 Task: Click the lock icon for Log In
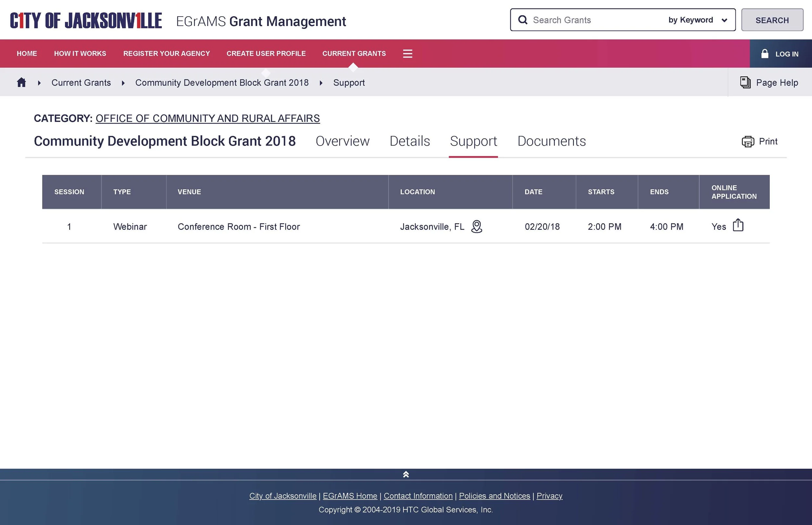(x=765, y=54)
